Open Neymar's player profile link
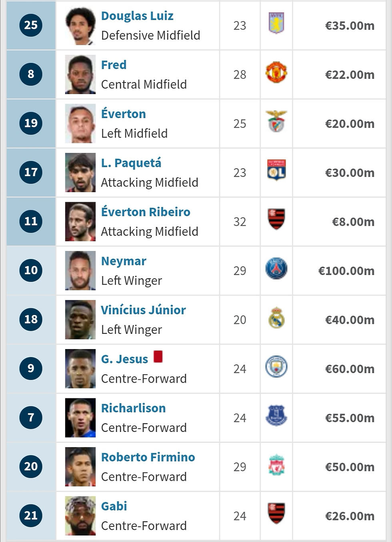Screen dimensions: 392x542 tap(124, 261)
